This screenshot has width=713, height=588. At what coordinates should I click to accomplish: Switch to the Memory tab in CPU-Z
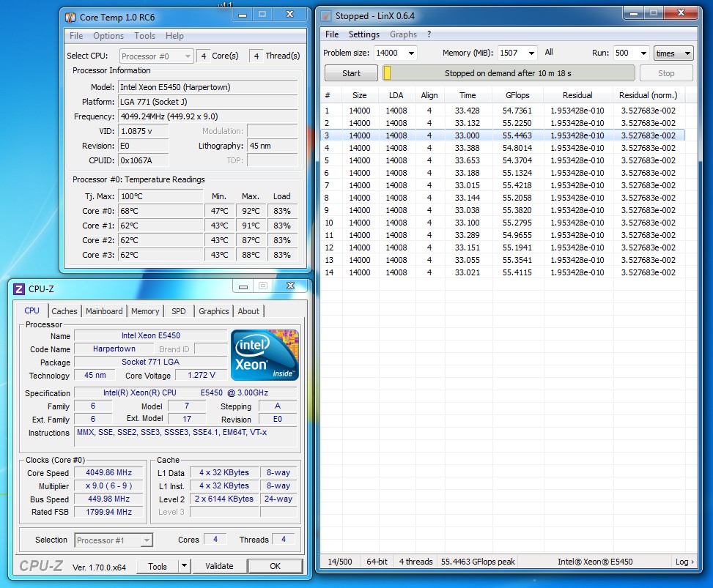[145, 311]
